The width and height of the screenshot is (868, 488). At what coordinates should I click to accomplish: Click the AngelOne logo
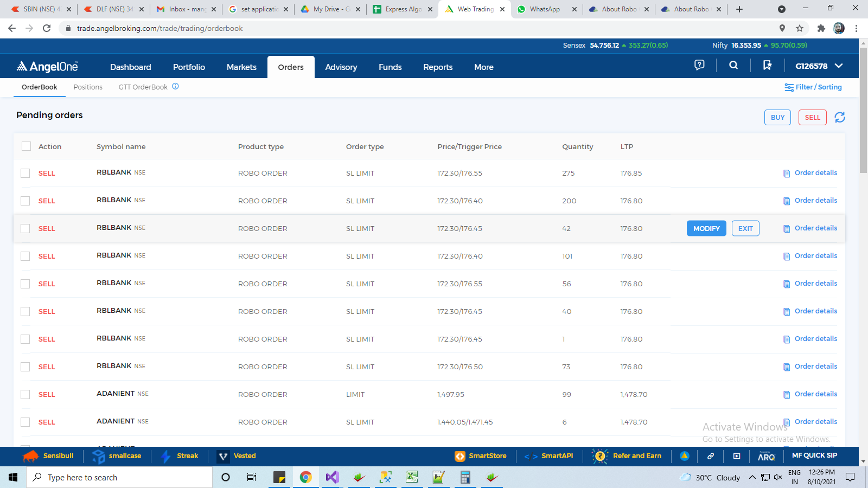tap(47, 66)
